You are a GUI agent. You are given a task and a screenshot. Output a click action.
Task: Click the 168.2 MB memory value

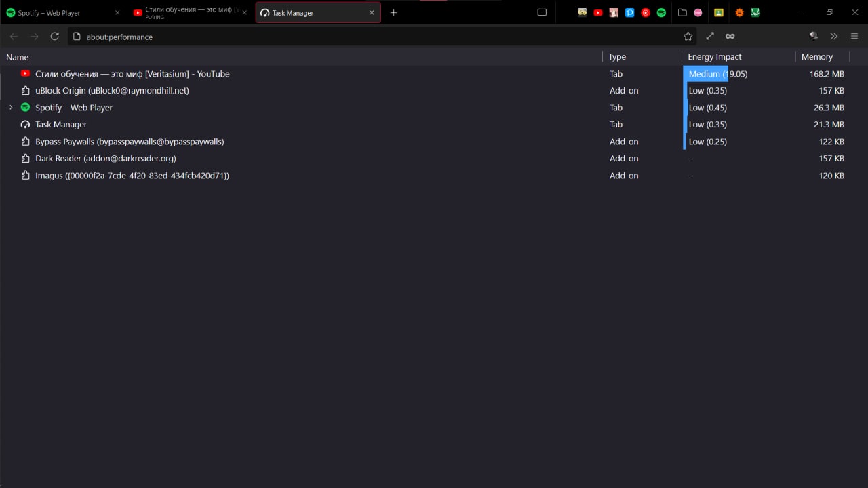pos(827,74)
